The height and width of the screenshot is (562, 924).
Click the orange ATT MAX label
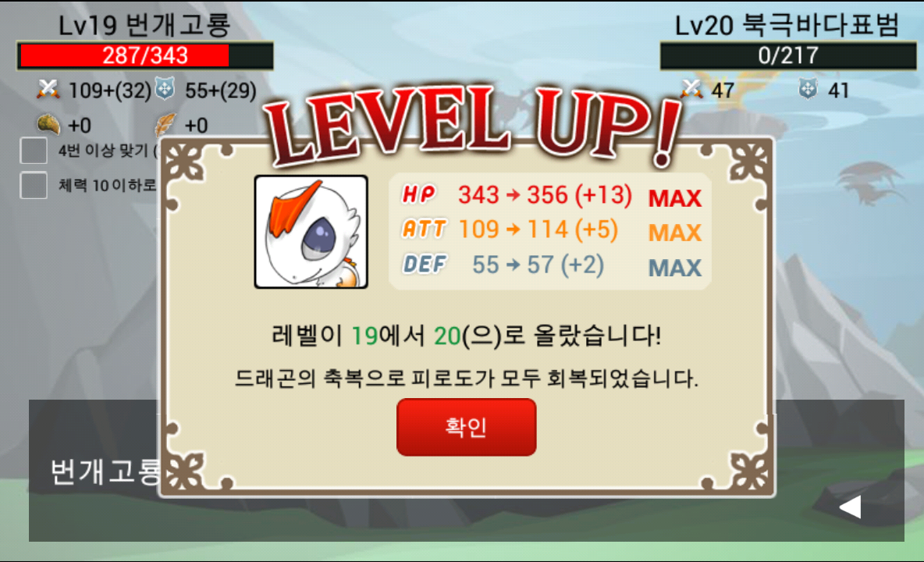pos(675,233)
